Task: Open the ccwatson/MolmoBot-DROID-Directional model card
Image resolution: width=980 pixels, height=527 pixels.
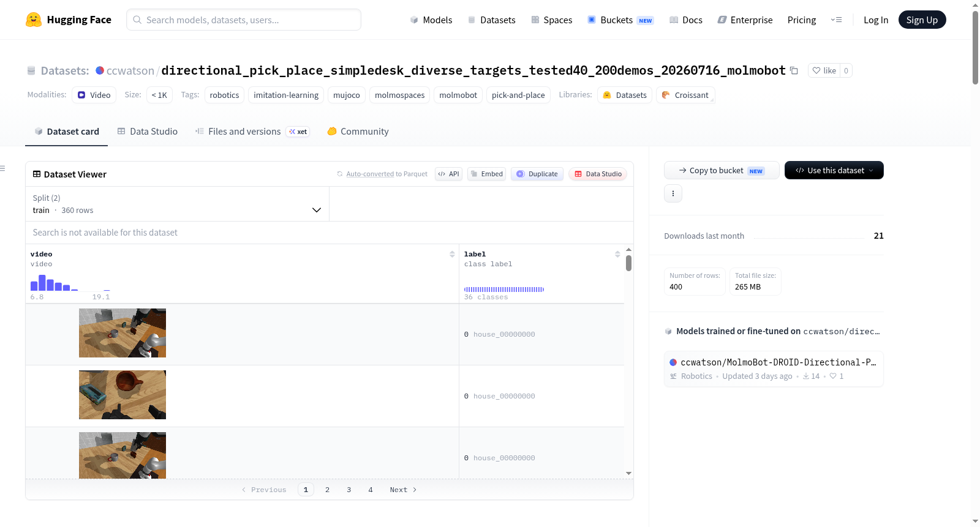Action: pos(774,368)
